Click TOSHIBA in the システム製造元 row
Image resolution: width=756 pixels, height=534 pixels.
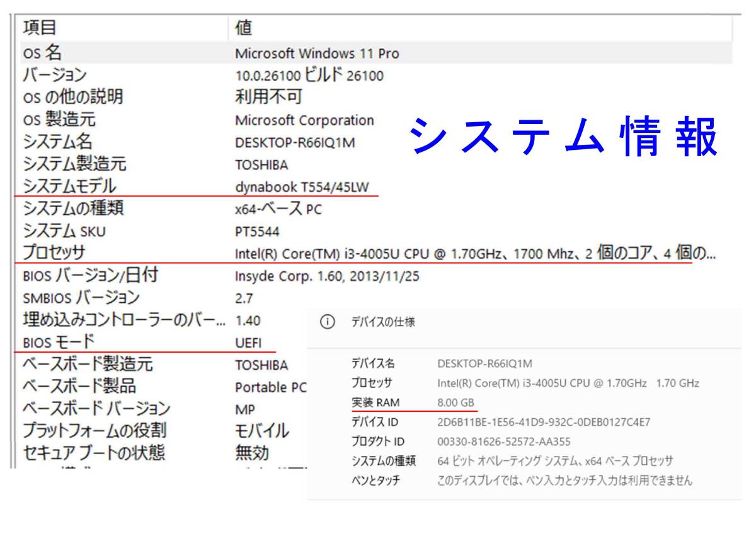pos(261,165)
